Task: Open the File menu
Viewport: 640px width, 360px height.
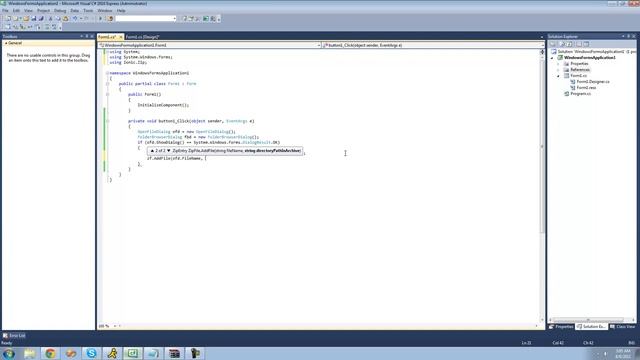Action: [5, 11]
